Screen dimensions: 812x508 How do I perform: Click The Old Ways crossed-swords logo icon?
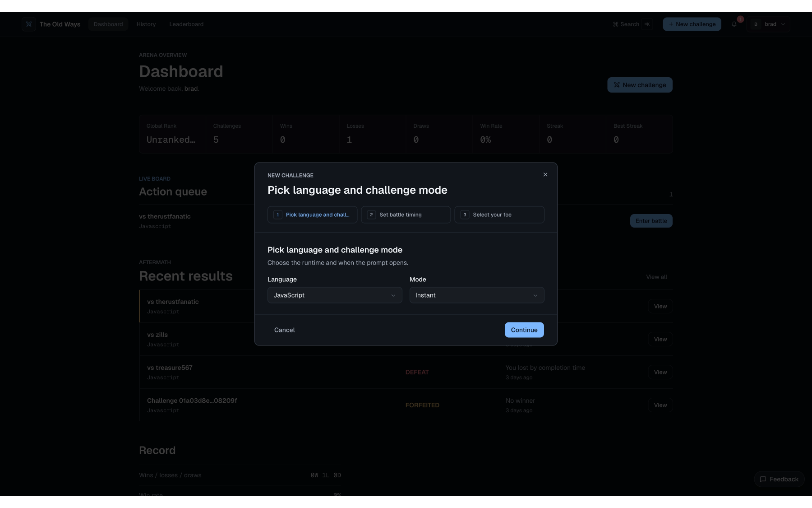click(29, 24)
